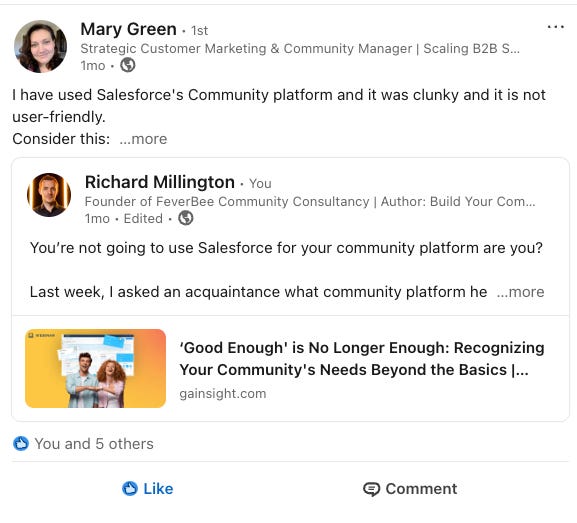This screenshot has height=523, width=577.
Task: Open the 'Good Enough' is No Longer Enough article
Action: point(362,358)
